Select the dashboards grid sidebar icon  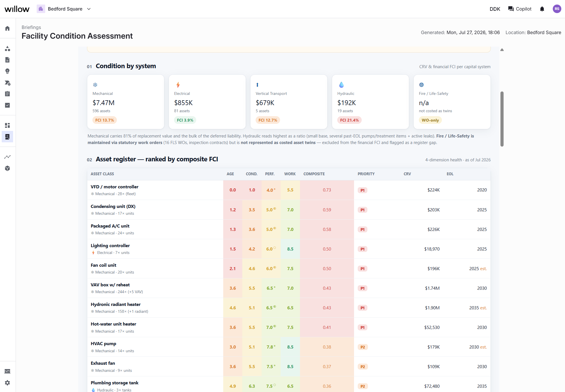[x=7, y=126]
